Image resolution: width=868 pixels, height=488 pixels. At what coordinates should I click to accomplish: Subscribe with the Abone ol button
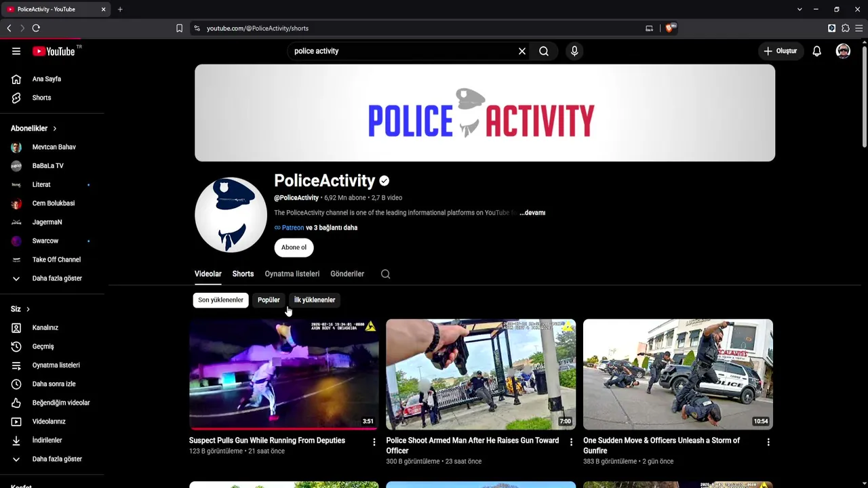coord(294,247)
